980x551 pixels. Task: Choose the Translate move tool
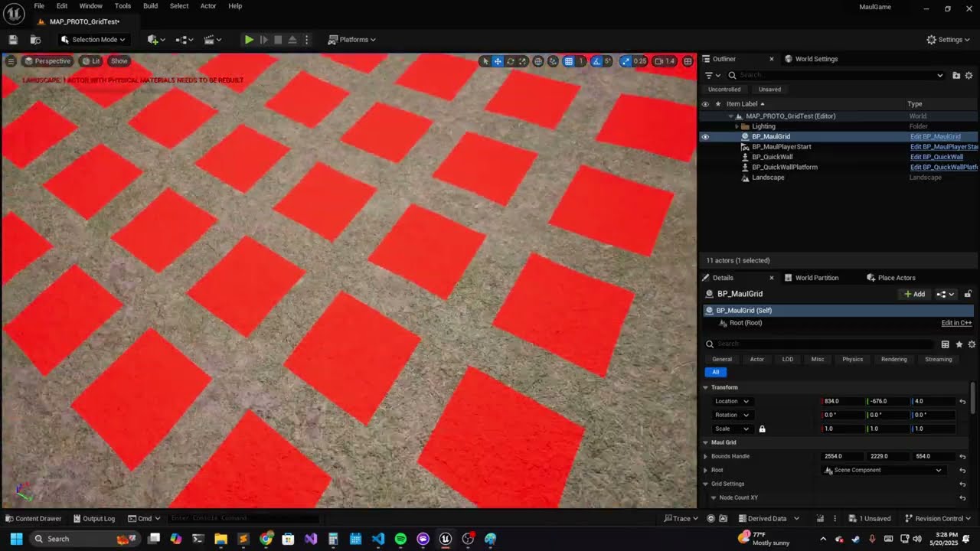tap(498, 61)
